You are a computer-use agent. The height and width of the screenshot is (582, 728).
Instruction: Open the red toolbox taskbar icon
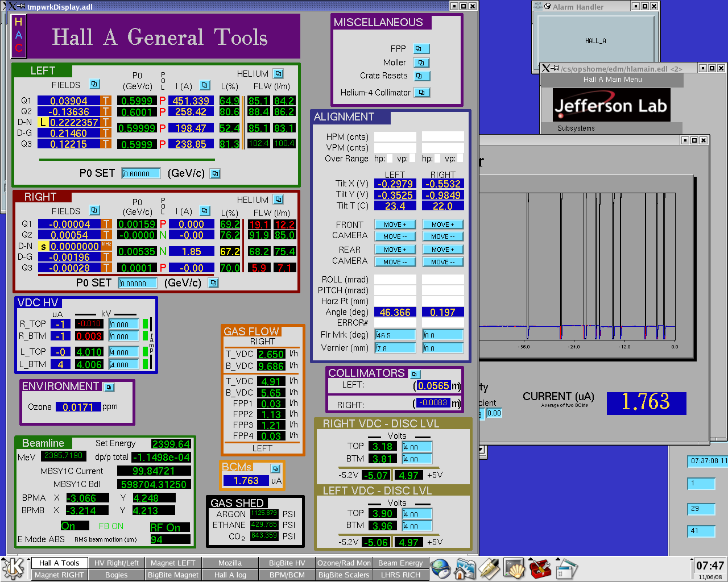[x=540, y=568]
